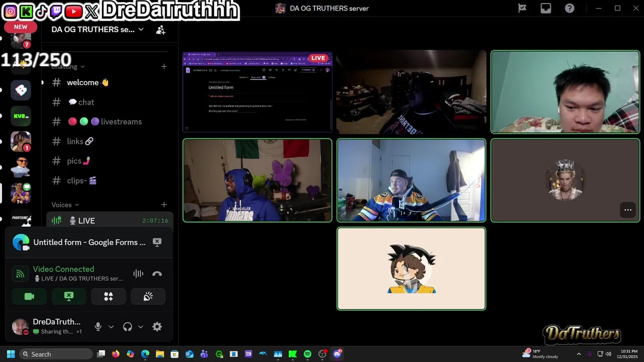Open volume control in system tray

pyautogui.click(x=608, y=354)
